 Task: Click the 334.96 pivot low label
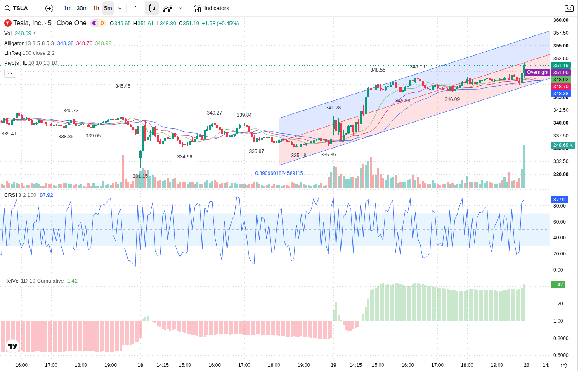184,157
